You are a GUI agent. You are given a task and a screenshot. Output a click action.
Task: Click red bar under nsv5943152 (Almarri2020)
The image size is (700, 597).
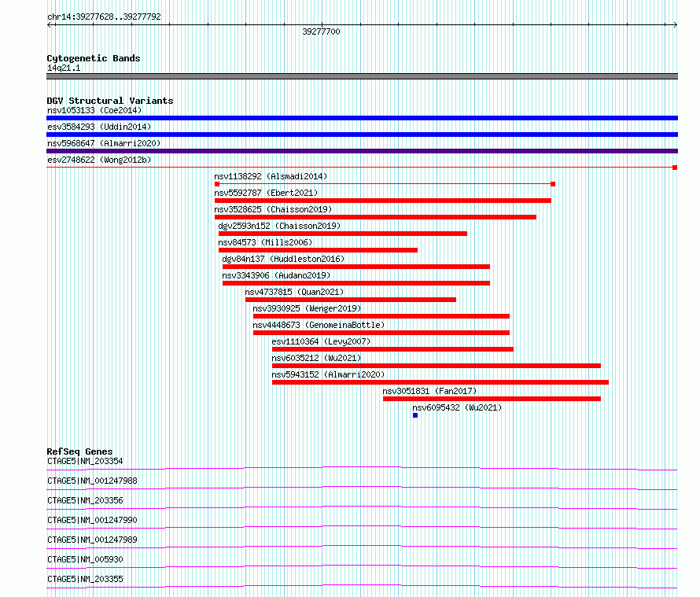tap(440, 382)
